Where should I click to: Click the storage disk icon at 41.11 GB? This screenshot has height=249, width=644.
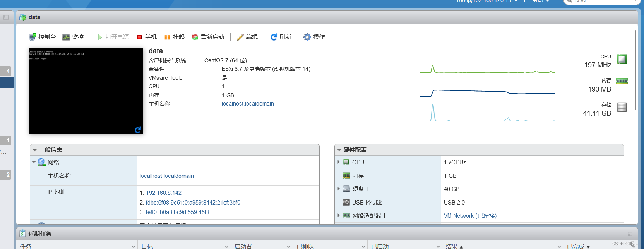tap(622, 107)
